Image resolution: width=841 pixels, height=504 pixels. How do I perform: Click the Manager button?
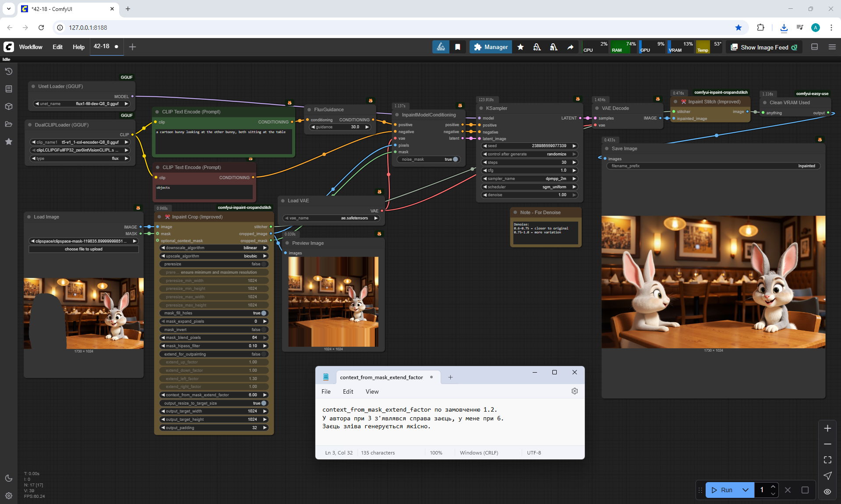[491, 47]
